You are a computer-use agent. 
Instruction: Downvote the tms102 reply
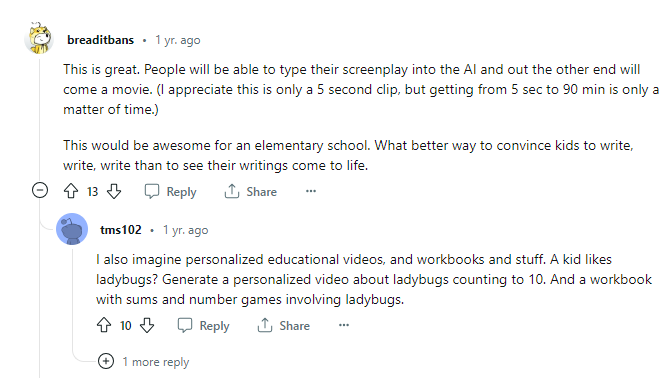pyautogui.click(x=147, y=326)
